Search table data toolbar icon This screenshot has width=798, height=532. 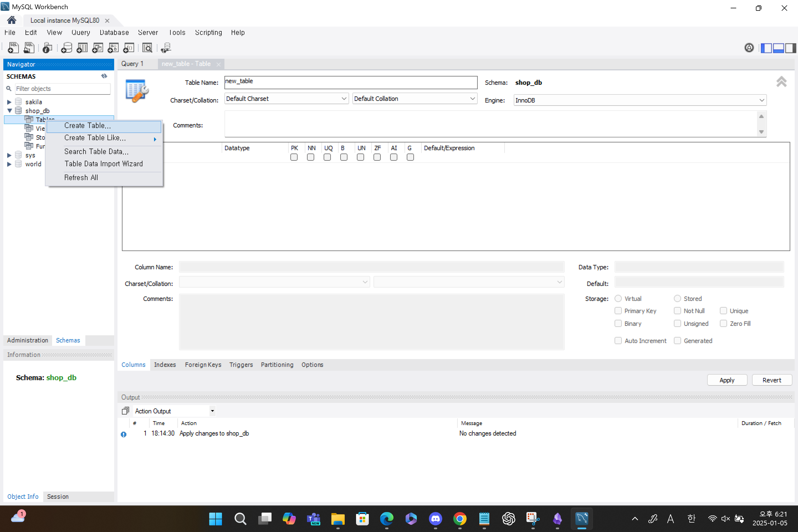pos(147,48)
